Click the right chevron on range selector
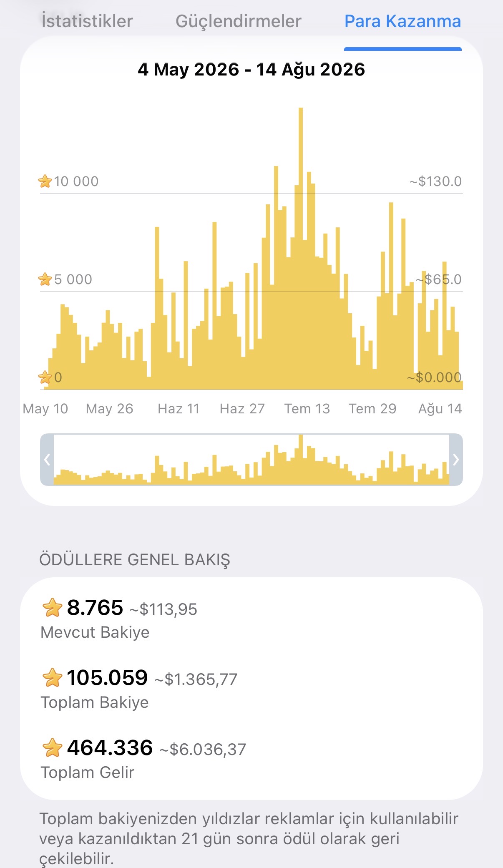Image resolution: width=503 pixels, height=868 pixels. (456, 460)
